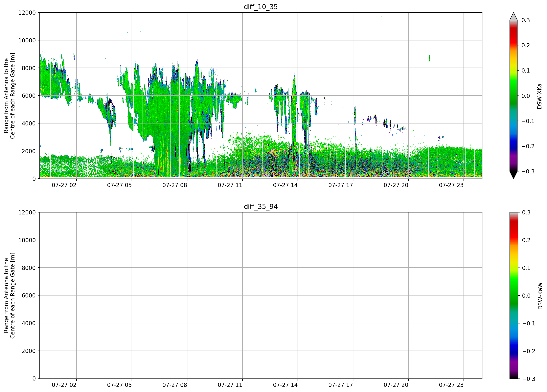Click the 12000 tick on diff_10_35 y-axis
Screen dimensions: 547x392
click(x=27, y=12)
